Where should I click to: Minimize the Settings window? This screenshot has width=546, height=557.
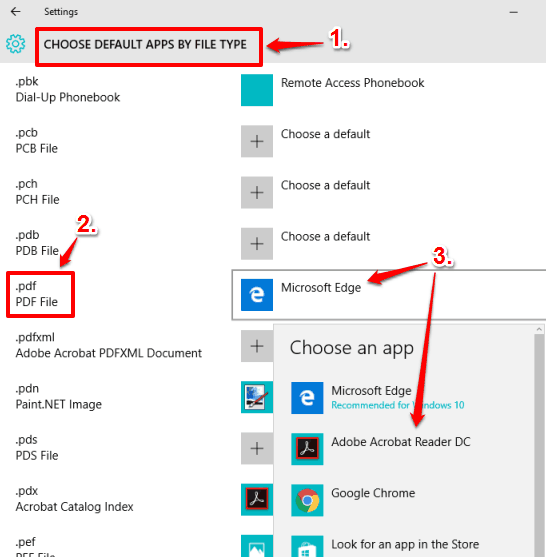point(513,12)
